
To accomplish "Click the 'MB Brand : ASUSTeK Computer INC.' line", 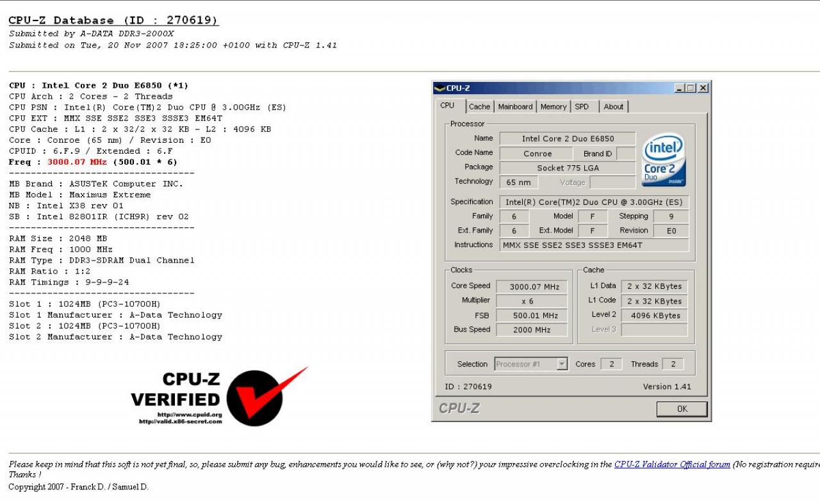I will point(96,184).
